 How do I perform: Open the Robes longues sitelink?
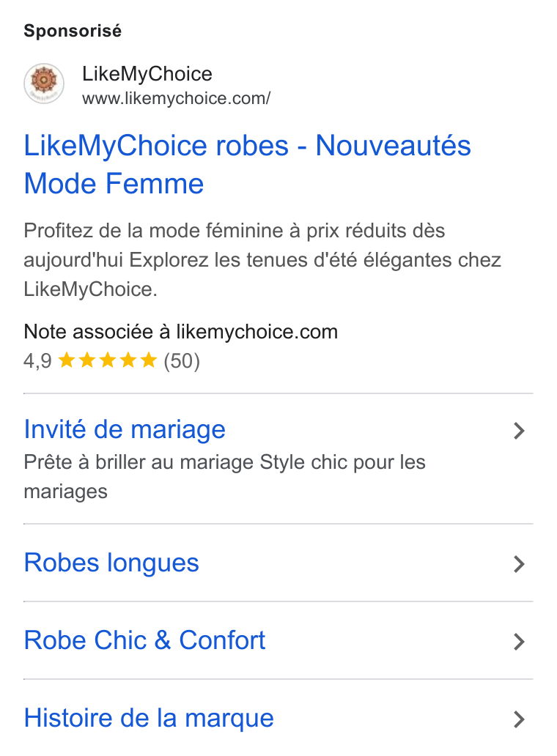point(111,563)
